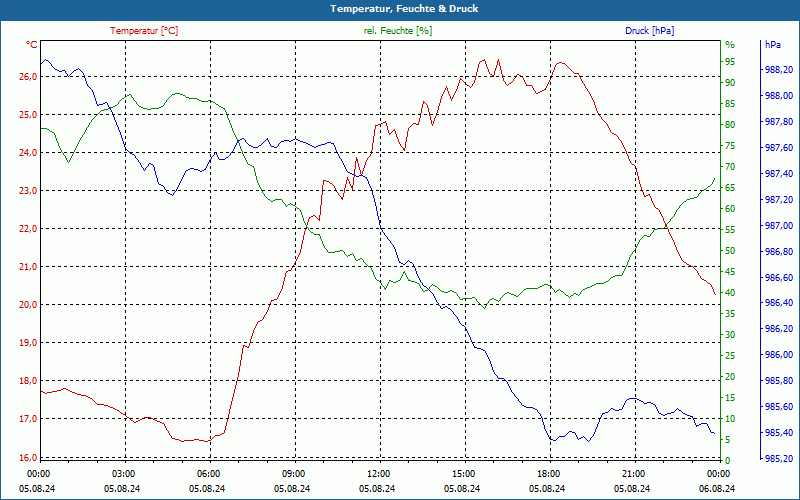
Task: Click temperature axis value 25,0
Action: (x=29, y=114)
